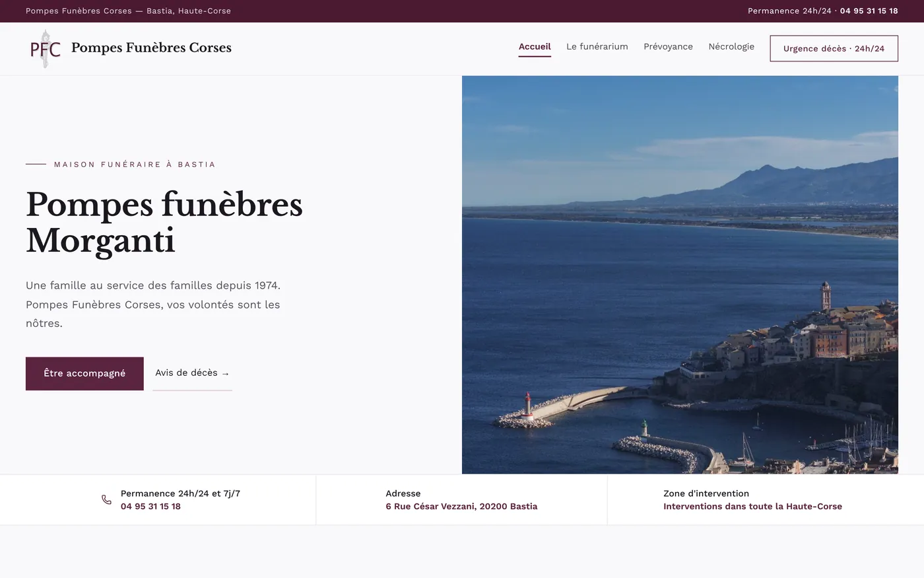Click the Zone d'intervention label
This screenshot has height=578, width=924.
706,493
